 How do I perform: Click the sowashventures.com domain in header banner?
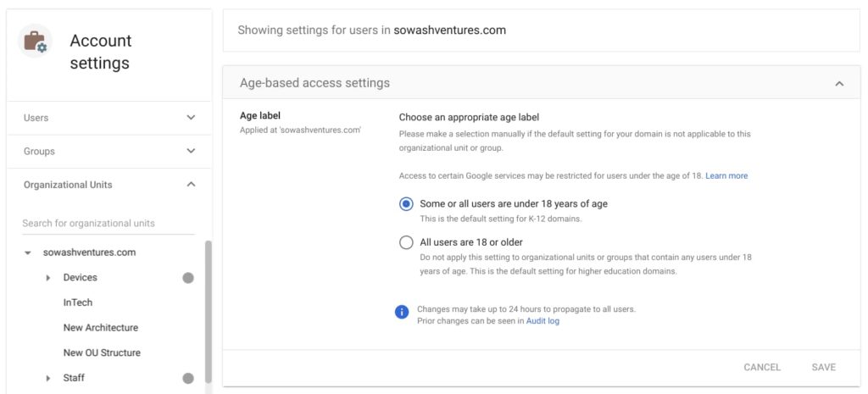pyautogui.click(x=449, y=31)
